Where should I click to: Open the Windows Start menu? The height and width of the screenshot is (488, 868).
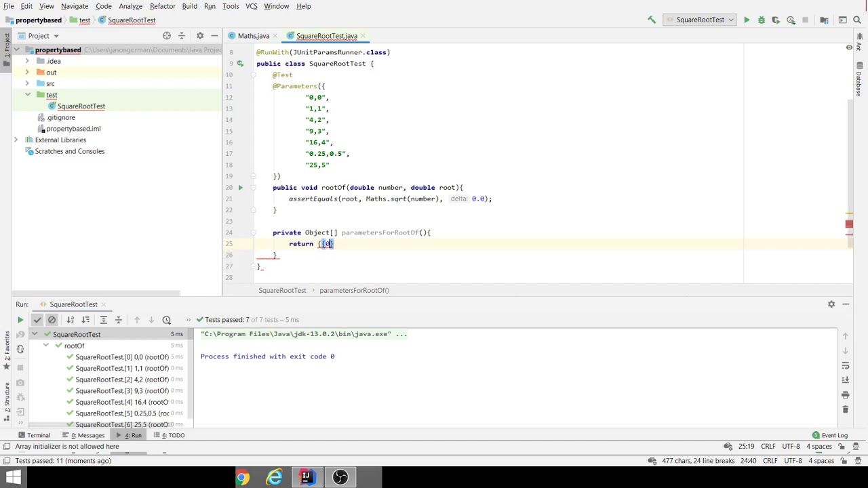13,478
